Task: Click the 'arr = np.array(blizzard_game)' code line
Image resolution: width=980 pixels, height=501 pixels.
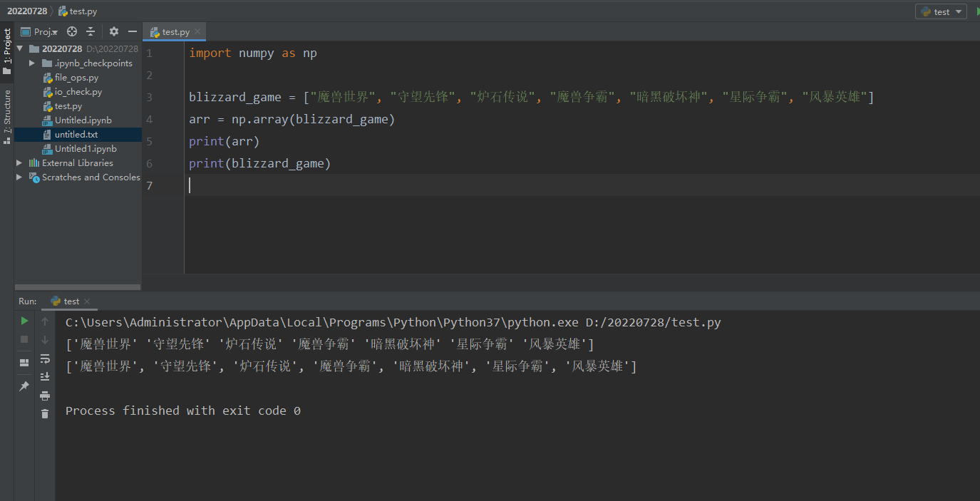Action: point(292,120)
